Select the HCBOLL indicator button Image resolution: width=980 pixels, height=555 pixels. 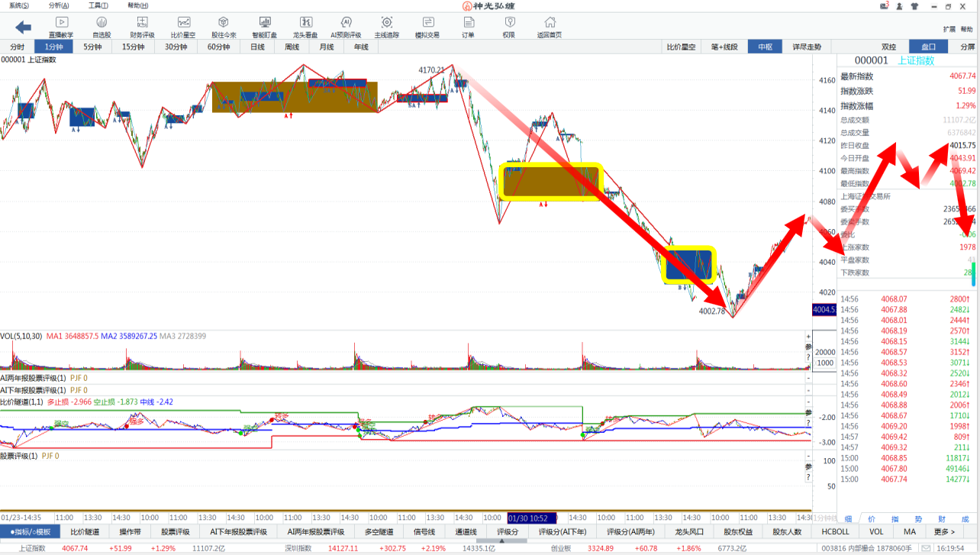point(835,531)
